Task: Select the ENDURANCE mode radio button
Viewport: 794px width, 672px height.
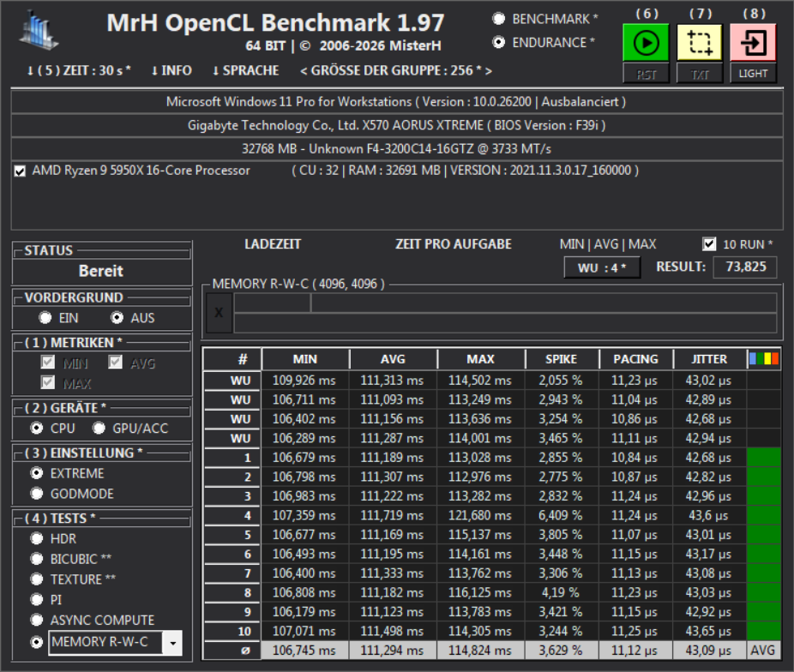Action: point(499,43)
